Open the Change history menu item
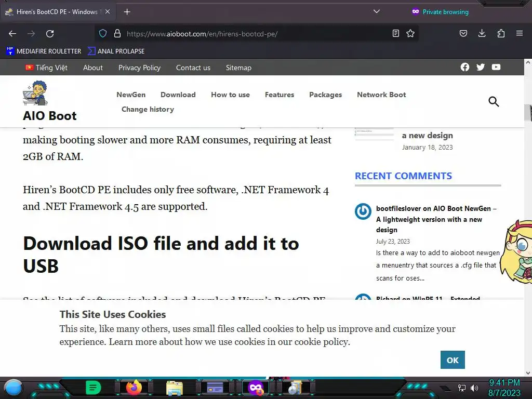Viewport: 532px width, 399px height. [148, 109]
